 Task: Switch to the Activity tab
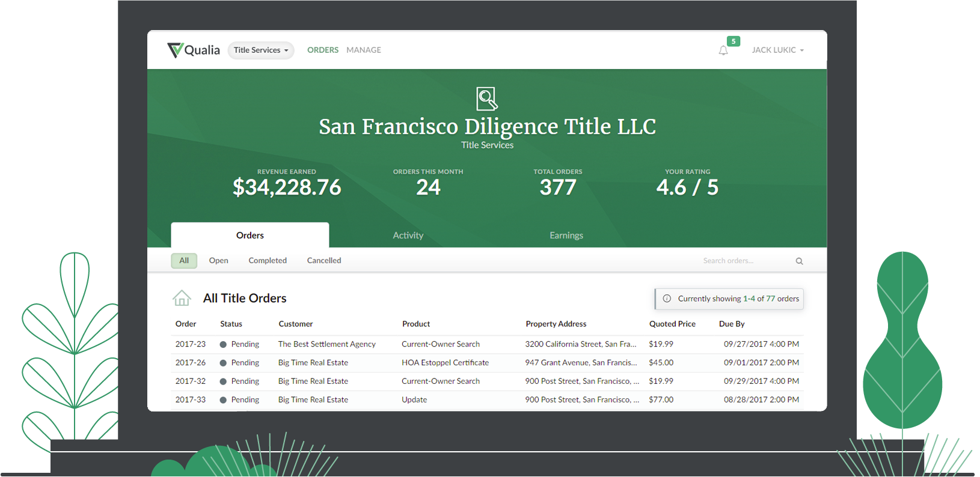tap(408, 235)
